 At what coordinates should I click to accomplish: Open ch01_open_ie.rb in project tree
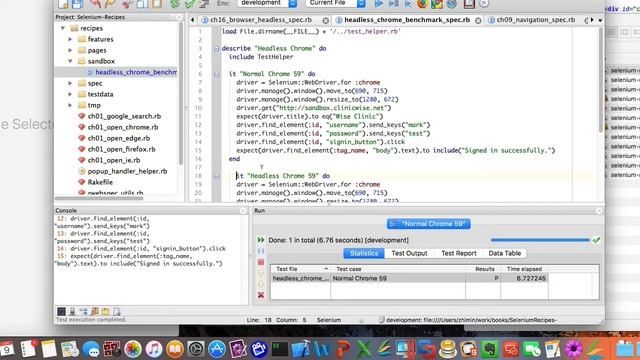tap(114, 160)
